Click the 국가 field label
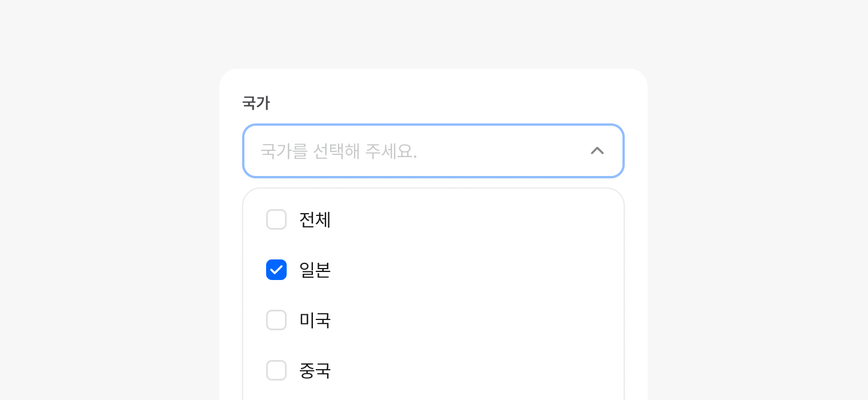Screen dimensions: 868x400 tap(256, 103)
